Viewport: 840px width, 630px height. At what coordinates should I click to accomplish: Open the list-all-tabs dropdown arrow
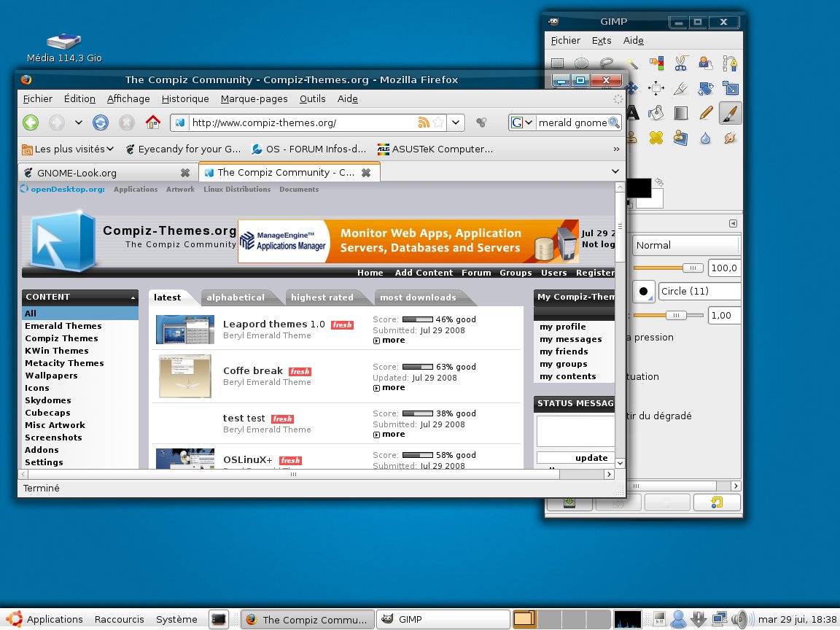click(x=615, y=171)
